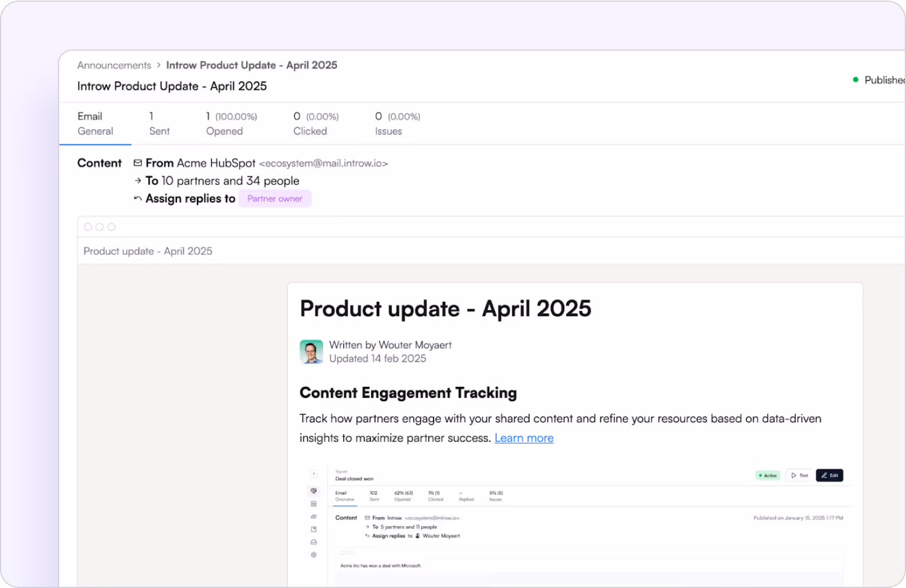Click the 'Content Engagement Tracking' heading
Screen dimensions: 906x588
click(408, 393)
